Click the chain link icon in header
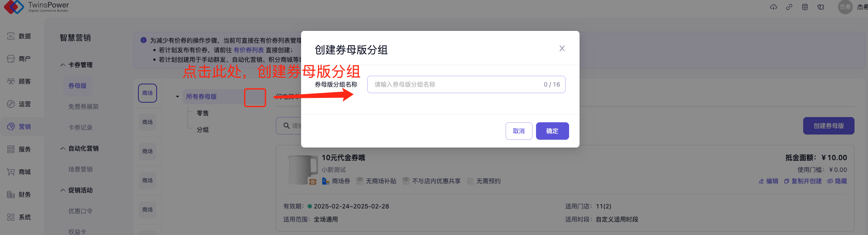This screenshot has width=868, height=235. coord(789,7)
